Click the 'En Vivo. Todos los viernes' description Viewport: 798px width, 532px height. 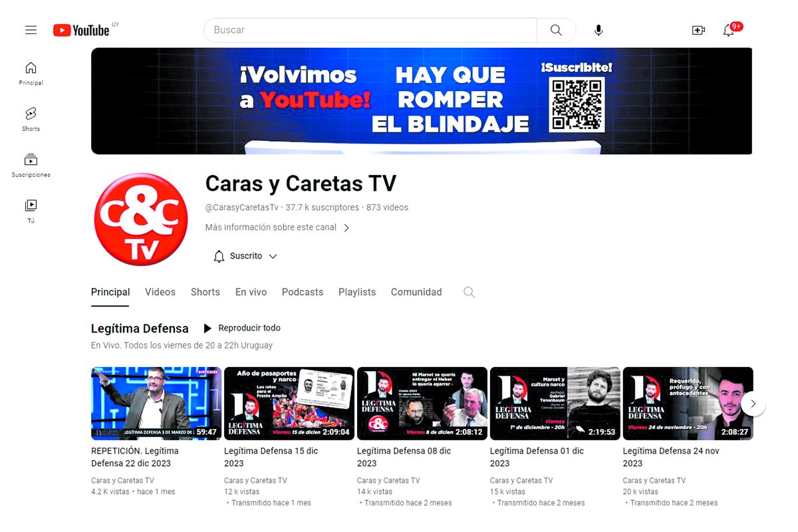182,346
